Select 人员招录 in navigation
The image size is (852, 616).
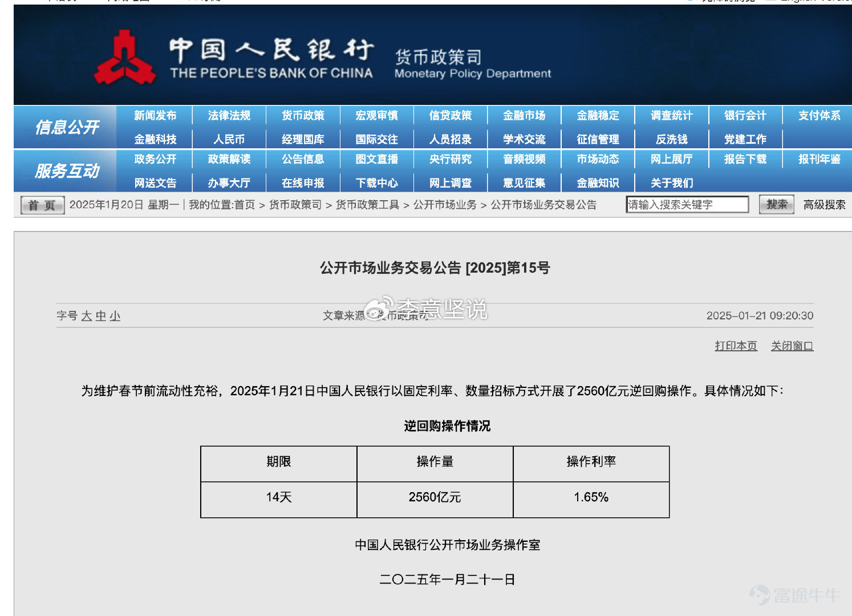[x=451, y=139]
